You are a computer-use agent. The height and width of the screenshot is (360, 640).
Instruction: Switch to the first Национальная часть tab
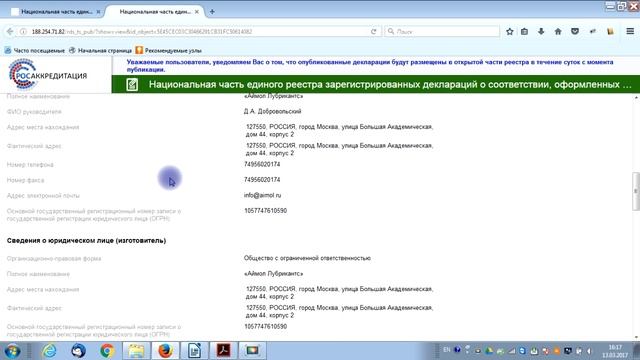(56, 12)
